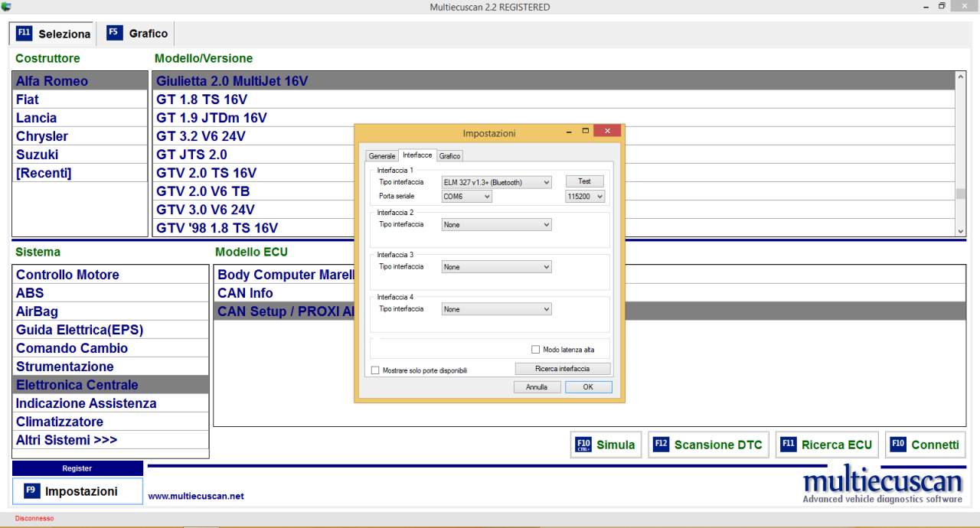The width and height of the screenshot is (980, 528).
Task: Open the [Recenti] entry
Action: coord(80,173)
